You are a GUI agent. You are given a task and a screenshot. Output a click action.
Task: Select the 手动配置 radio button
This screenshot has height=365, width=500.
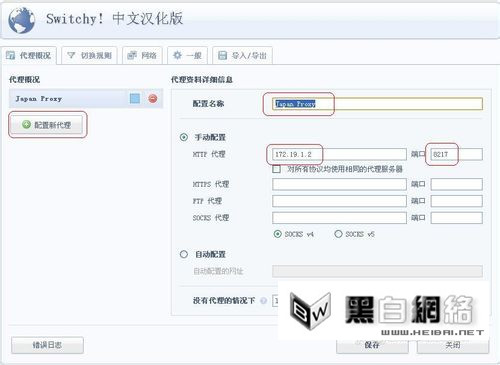pos(184,137)
